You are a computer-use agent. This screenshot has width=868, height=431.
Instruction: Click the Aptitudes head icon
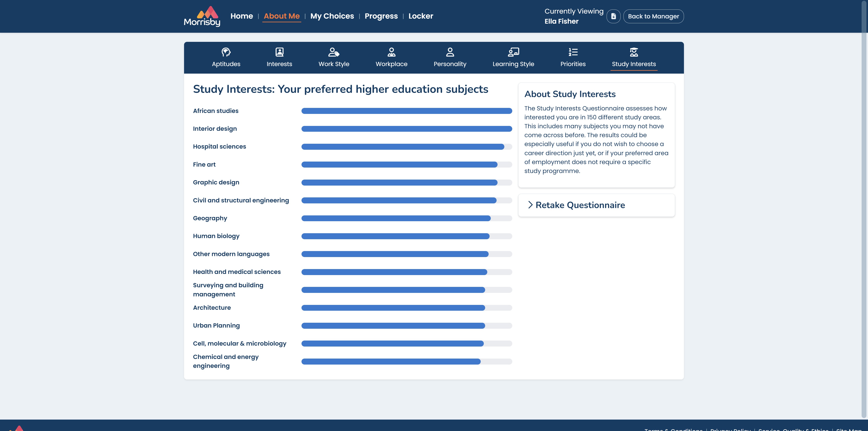pos(226,52)
